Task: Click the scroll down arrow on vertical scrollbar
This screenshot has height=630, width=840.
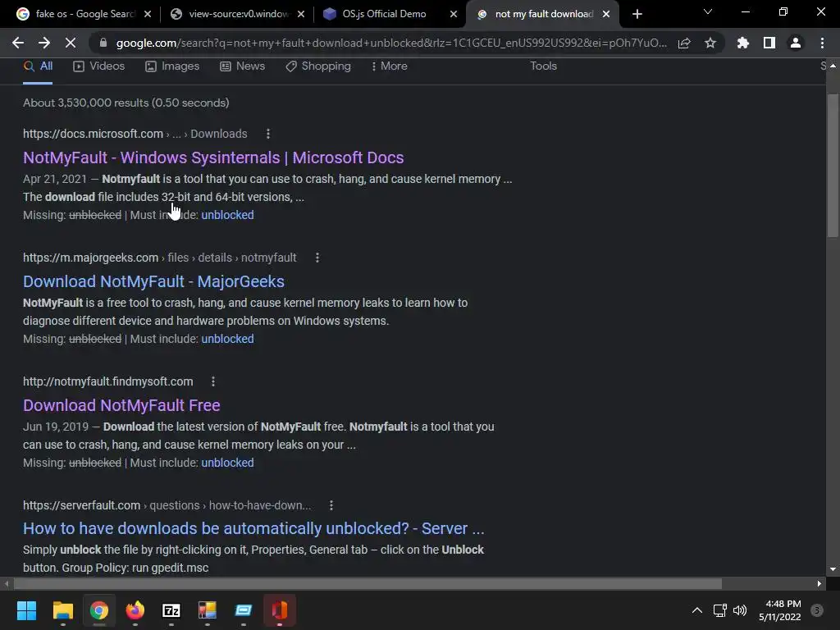Action: pos(833,569)
